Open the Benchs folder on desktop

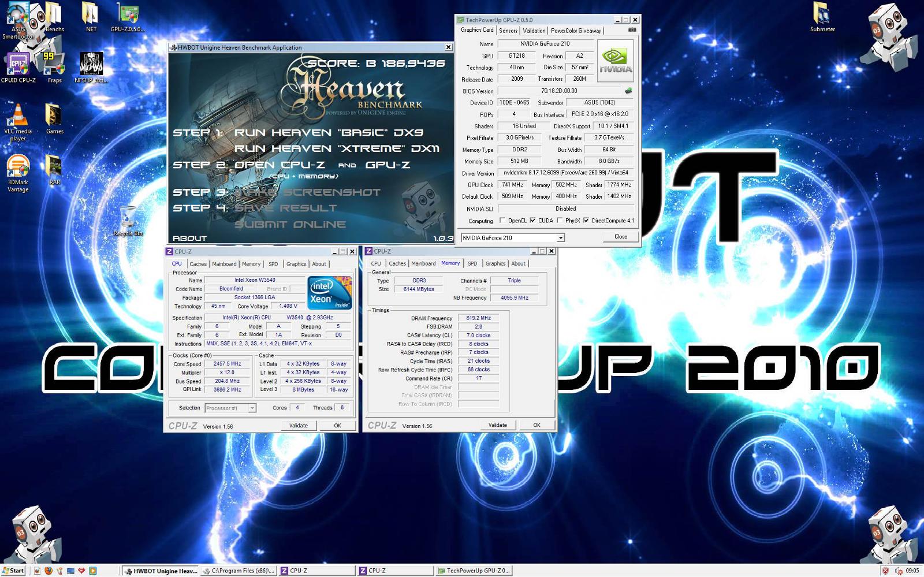tap(54, 17)
